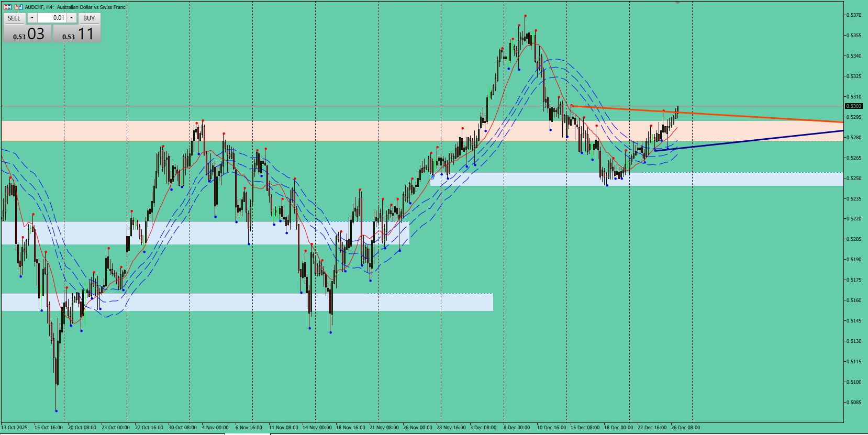This screenshot has height=435, width=868.
Task: Click the 0.5250 price scale label
Action: click(854, 179)
